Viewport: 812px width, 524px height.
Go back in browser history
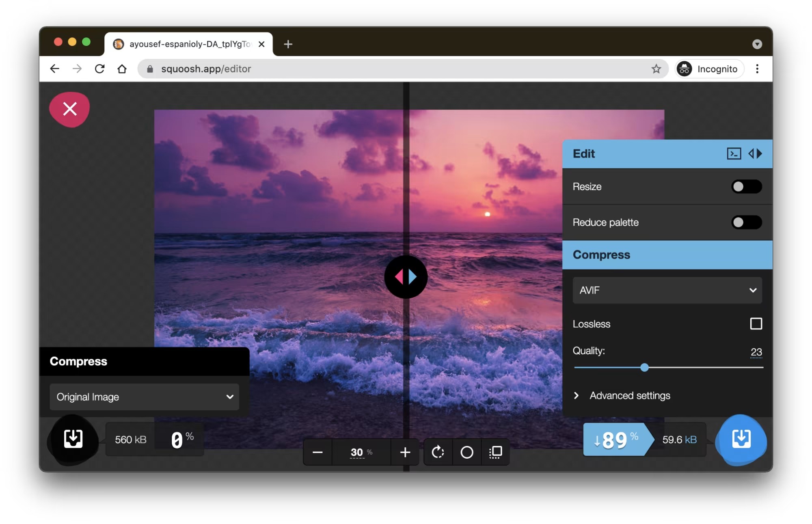(54, 69)
